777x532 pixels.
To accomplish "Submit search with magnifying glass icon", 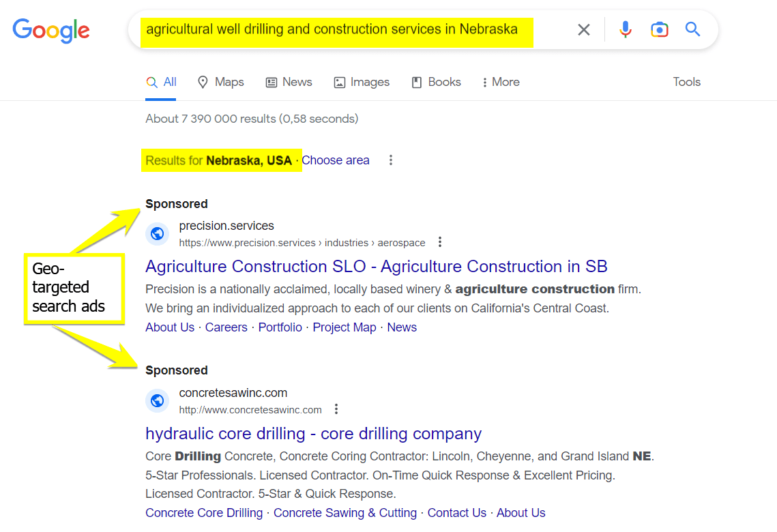I will (x=692, y=29).
